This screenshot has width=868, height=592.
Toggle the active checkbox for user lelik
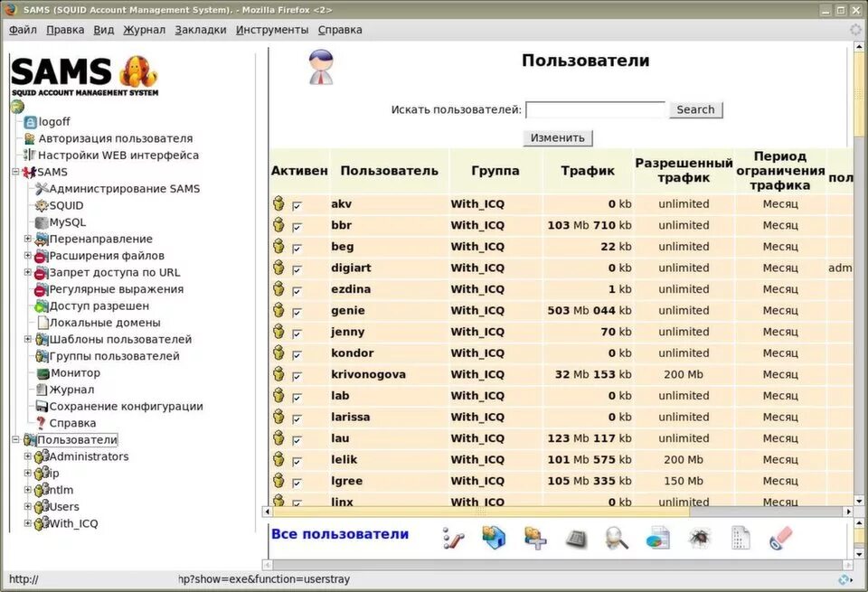[x=297, y=462]
